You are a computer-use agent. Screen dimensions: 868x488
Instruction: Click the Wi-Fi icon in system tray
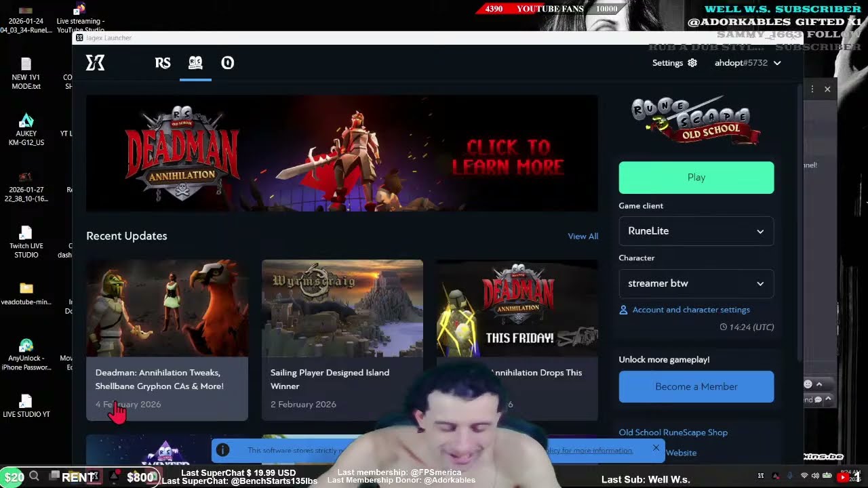coord(804,476)
